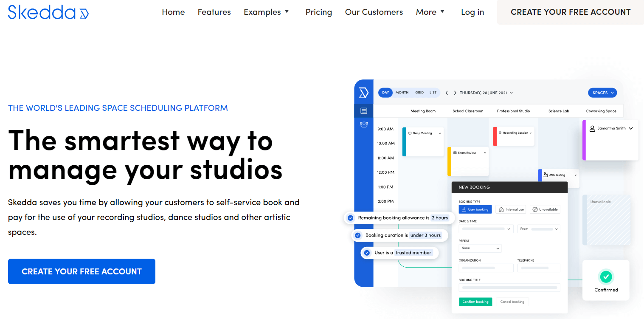Screen dimensions: 644x319
Task: Open the SPACES dropdown
Action: 602,93
